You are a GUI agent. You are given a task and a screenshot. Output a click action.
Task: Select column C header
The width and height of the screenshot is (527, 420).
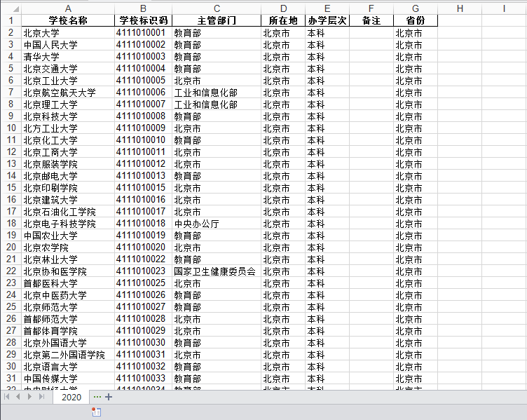pos(217,8)
